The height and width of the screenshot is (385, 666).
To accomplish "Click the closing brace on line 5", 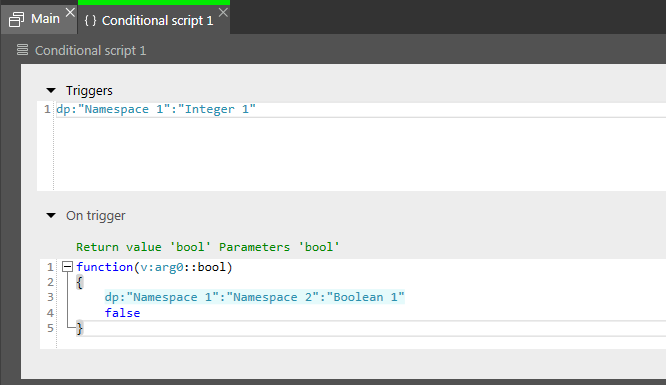I will (80, 328).
